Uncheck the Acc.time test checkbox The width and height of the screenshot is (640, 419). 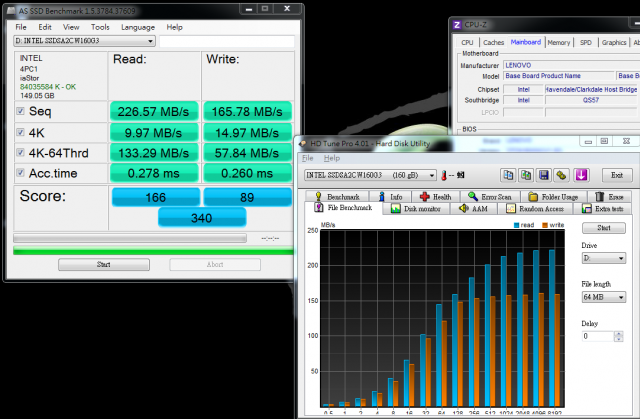20,173
